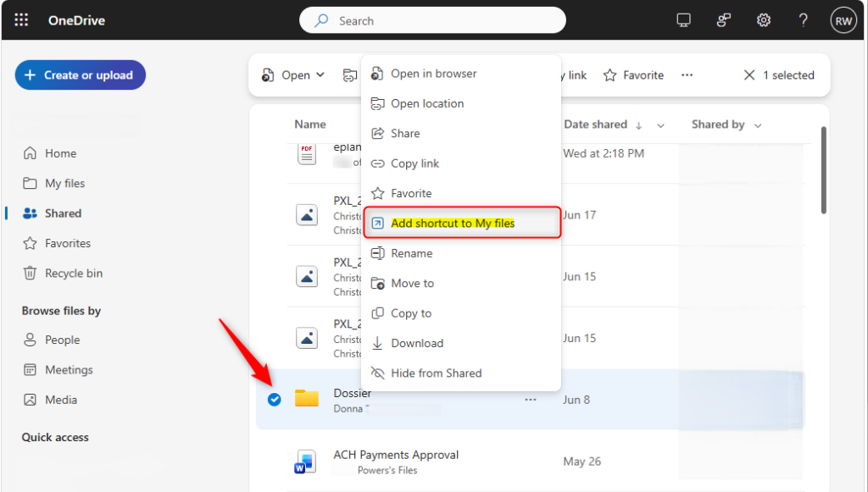868x492 pixels.
Task: Click Favorite in the toolbar
Action: pos(633,75)
